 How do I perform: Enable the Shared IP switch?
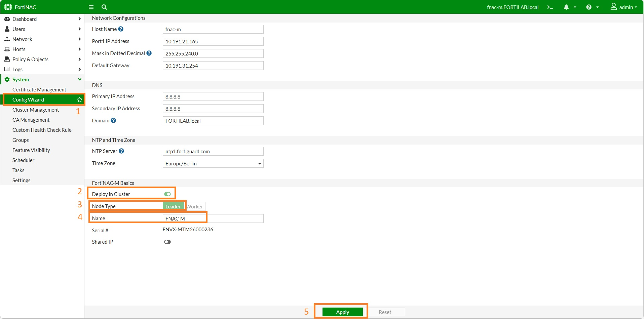point(167,242)
